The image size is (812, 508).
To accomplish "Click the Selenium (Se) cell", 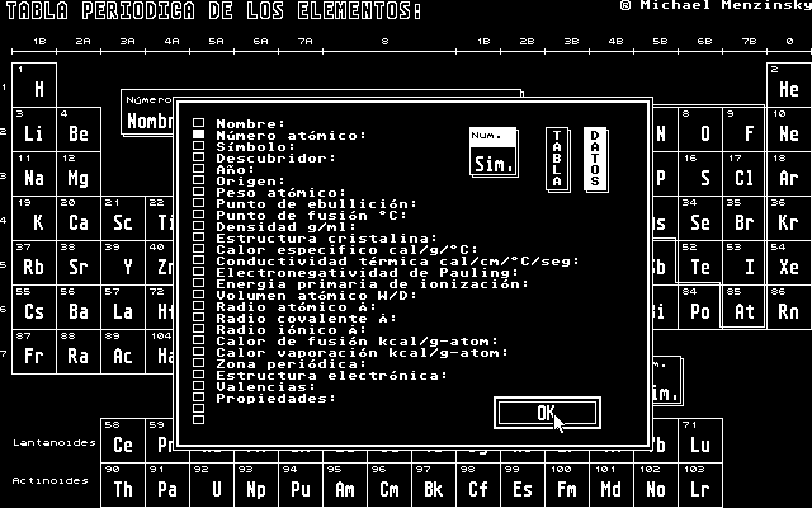I will (x=700, y=218).
